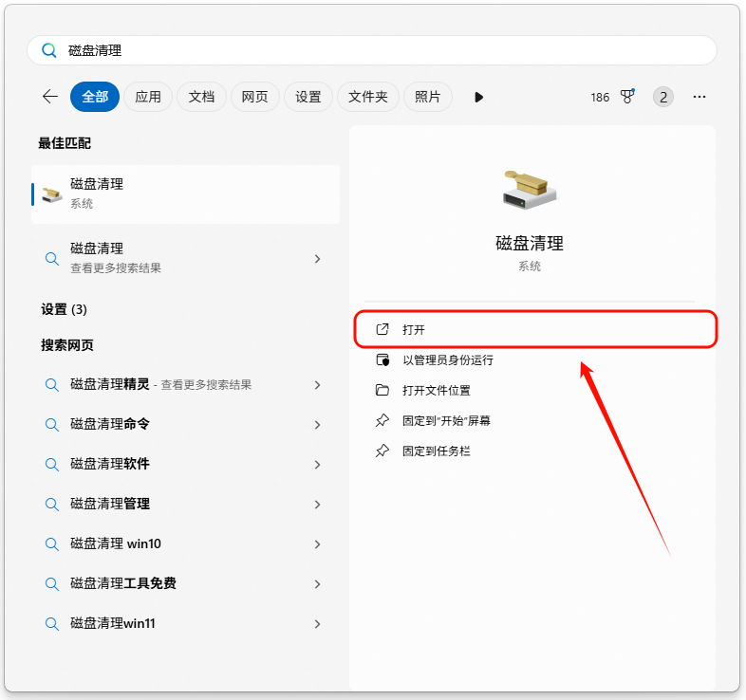
Task: Click the 186 rewards points count
Action: (x=600, y=98)
